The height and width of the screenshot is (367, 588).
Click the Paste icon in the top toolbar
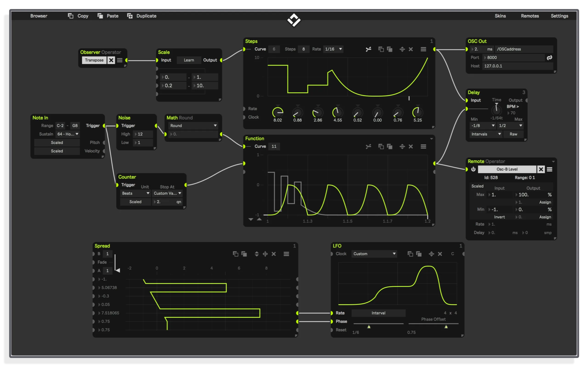click(100, 16)
